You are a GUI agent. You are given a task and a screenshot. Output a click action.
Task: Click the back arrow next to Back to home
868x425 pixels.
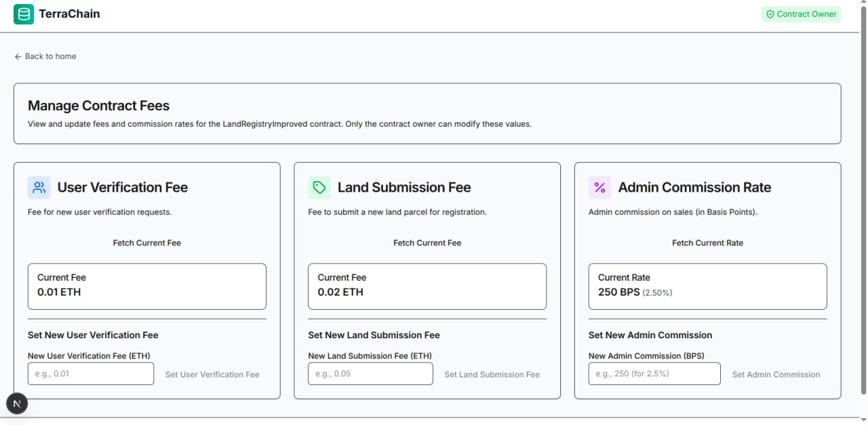[x=18, y=56]
